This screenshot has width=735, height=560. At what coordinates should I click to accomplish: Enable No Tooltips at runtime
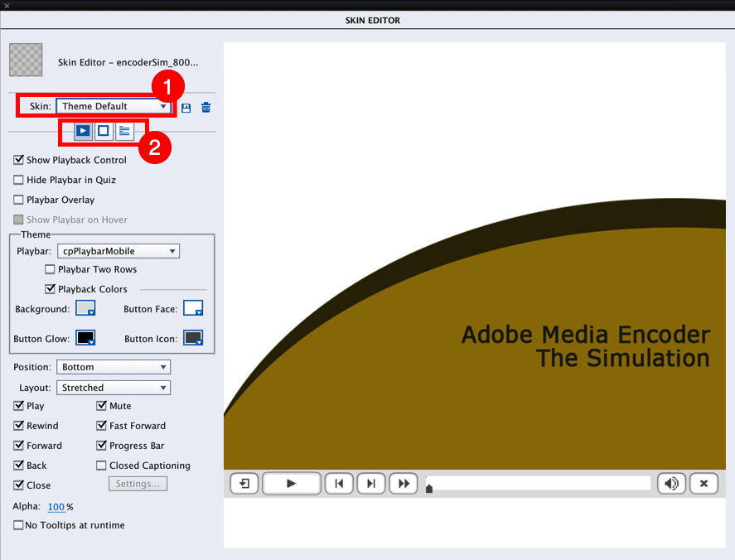(x=18, y=525)
